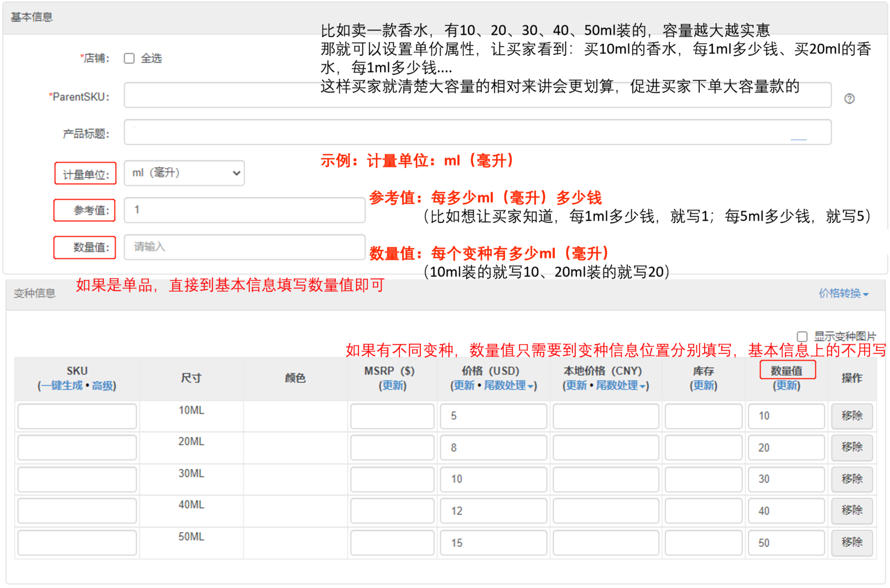
Task: Edit the USD price 8 in 20ML row
Action: coord(493,447)
